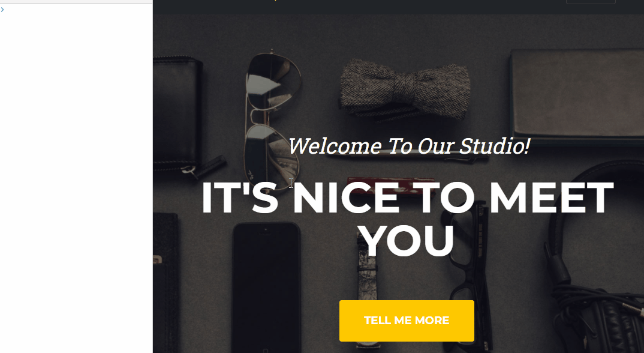Click the IT'S NICE TO MEET heading line
This screenshot has height=353, width=644.
[x=407, y=198]
